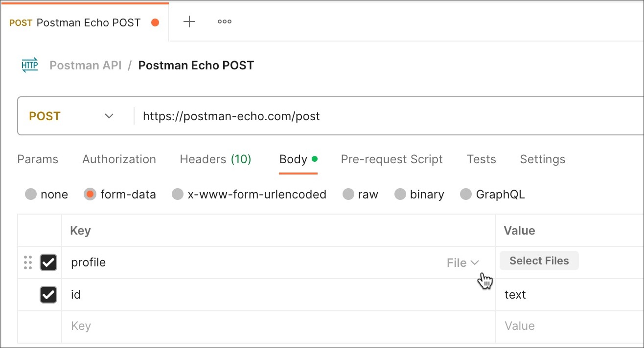The width and height of the screenshot is (644, 348).
Task: Select the raw body option
Action: (x=348, y=195)
